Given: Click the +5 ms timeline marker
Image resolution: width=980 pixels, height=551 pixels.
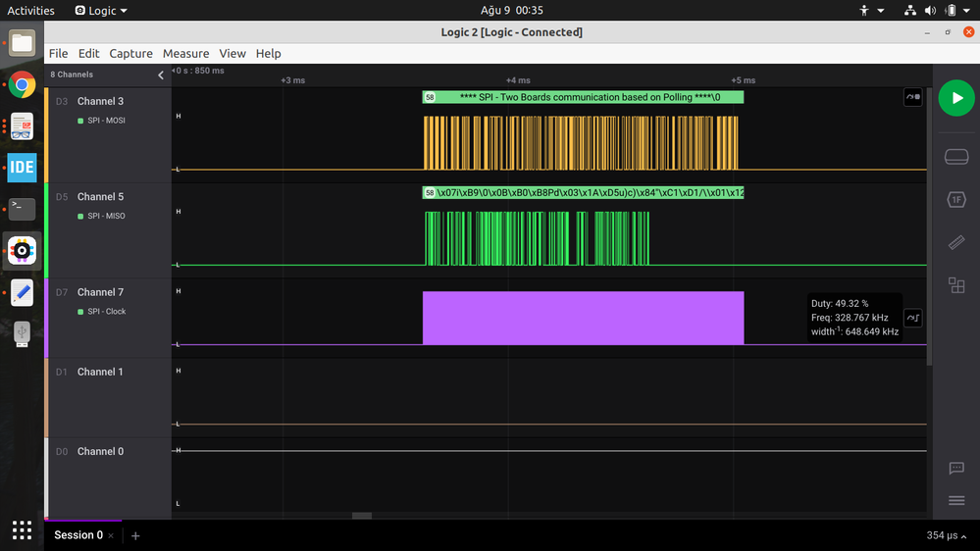Looking at the screenshot, I should (x=744, y=80).
